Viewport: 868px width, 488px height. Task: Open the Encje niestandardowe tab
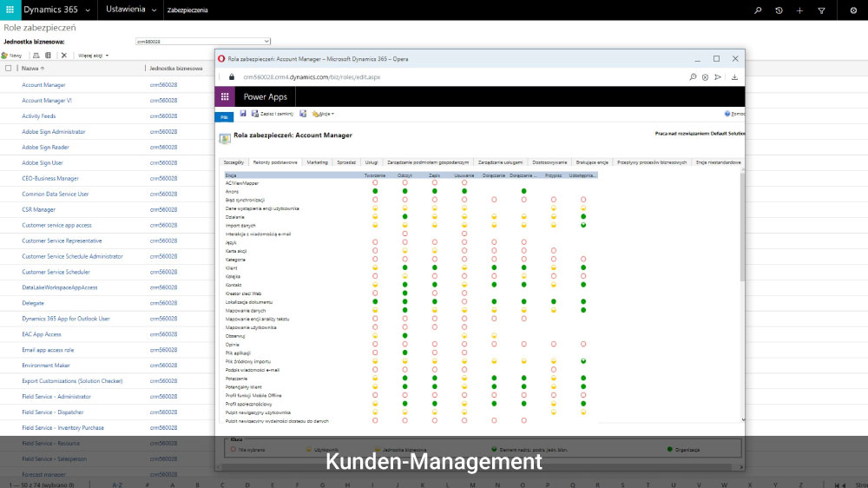tap(718, 162)
